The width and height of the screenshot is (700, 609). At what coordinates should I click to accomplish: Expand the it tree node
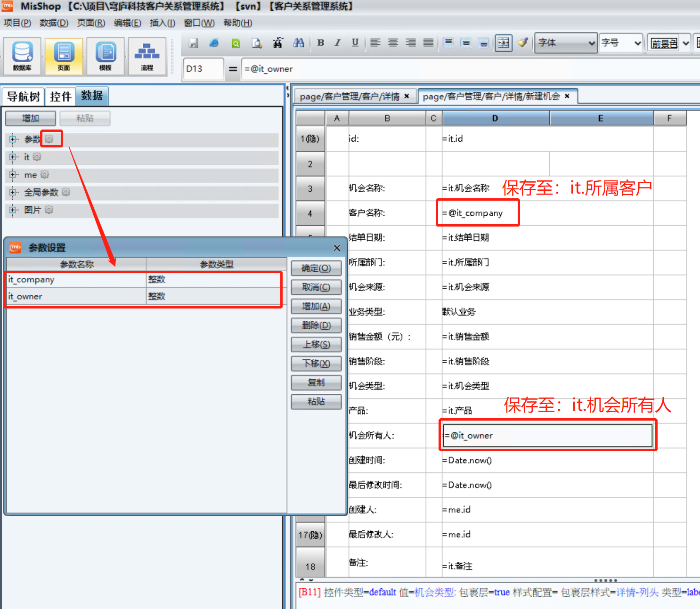(13, 157)
